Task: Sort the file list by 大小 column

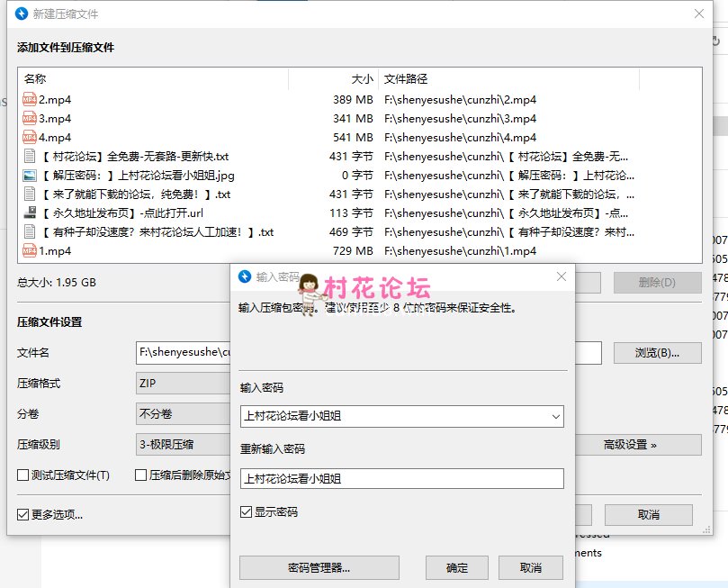Action: pos(333,79)
